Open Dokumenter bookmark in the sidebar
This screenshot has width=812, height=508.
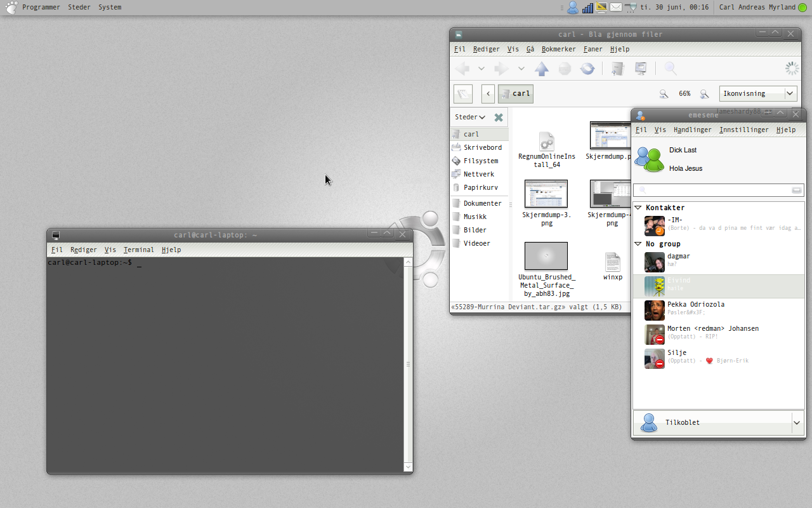[x=479, y=203]
